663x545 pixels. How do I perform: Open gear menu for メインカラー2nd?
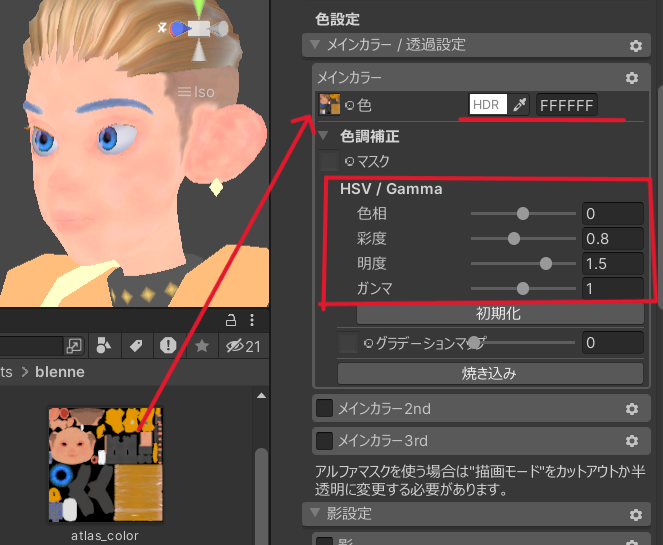pos(632,408)
